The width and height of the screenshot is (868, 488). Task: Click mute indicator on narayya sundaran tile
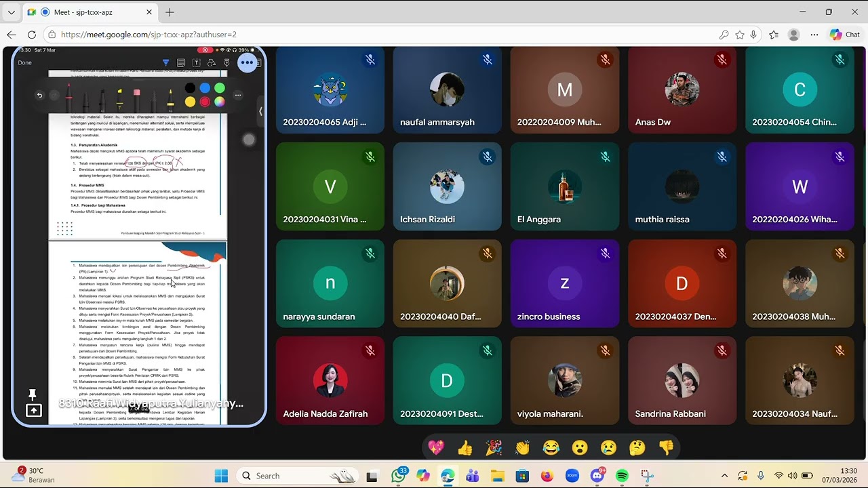pyautogui.click(x=370, y=253)
